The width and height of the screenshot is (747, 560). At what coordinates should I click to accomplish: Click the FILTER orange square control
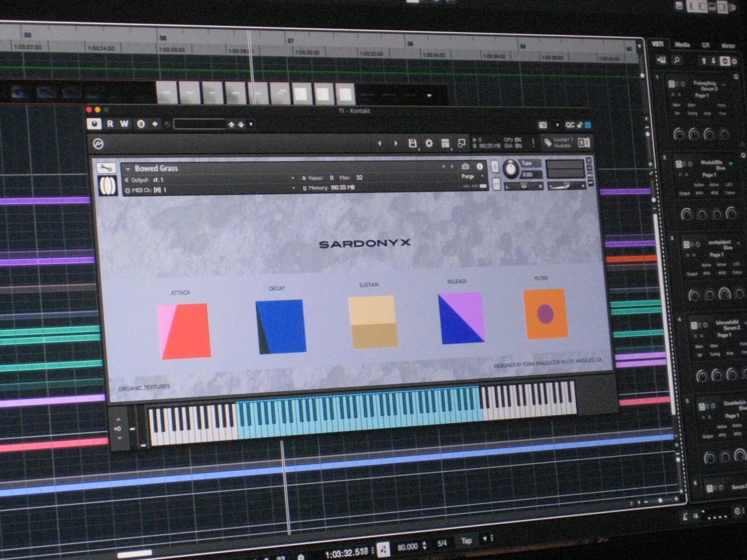[545, 314]
